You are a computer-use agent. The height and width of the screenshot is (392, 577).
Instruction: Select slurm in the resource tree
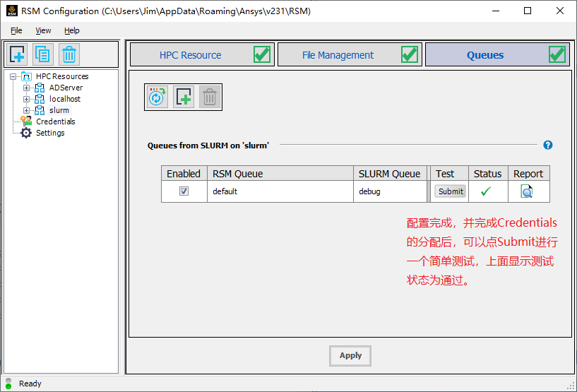tap(59, 110)
